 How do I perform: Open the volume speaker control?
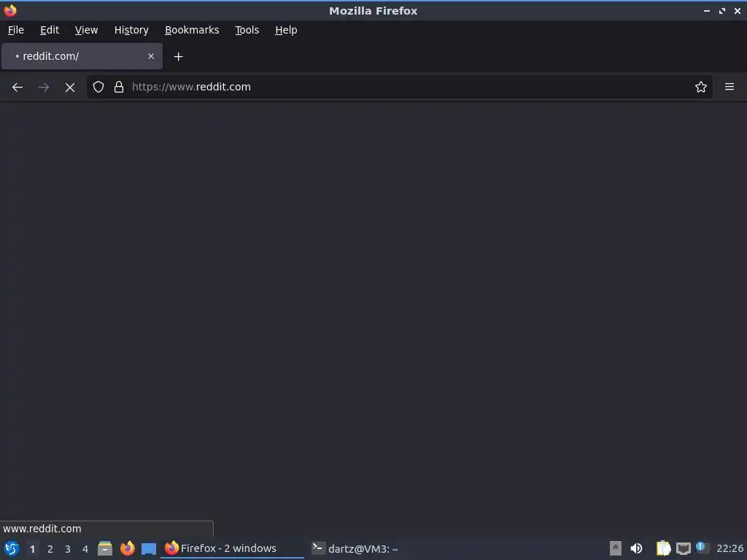click(636, 548)
